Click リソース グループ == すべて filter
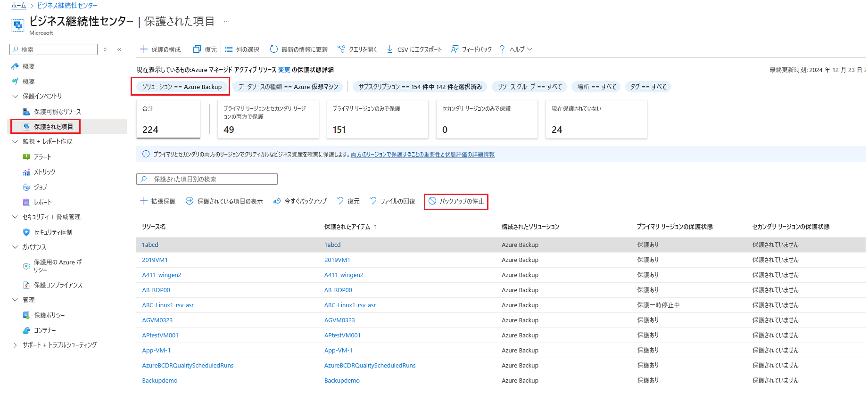Image resolution: width=868 pixels, height=401 pixels. (x=529, y=87)
